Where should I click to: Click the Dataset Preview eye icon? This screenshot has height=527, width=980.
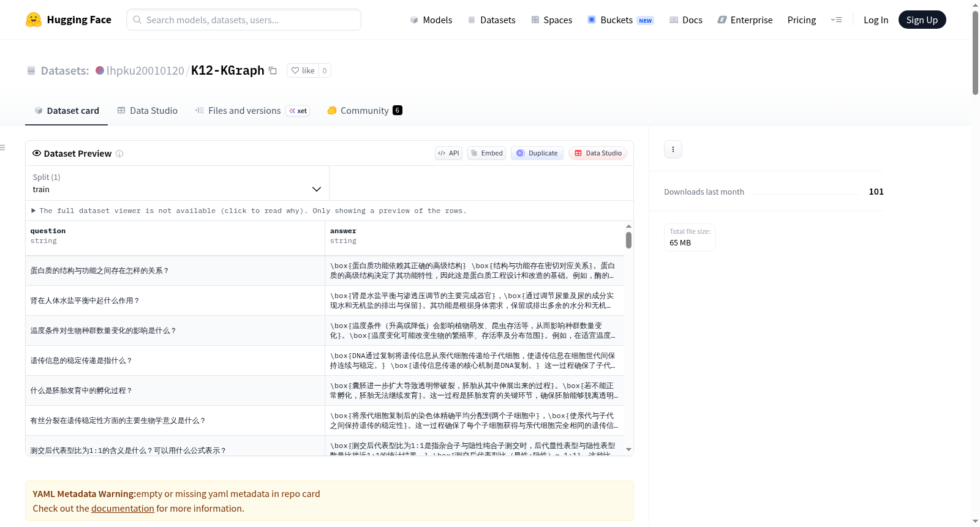point(37,153)
